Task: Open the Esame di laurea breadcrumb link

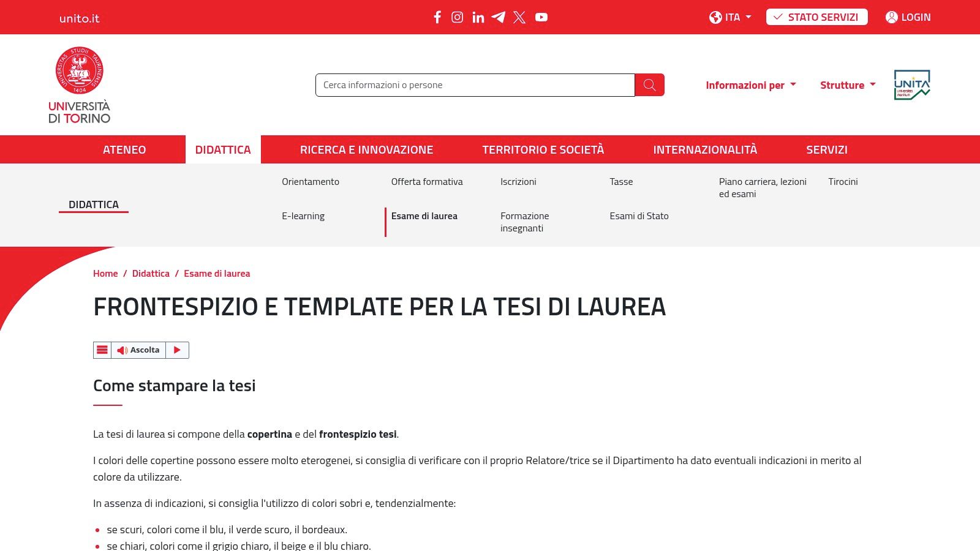Action: point(217,273)
